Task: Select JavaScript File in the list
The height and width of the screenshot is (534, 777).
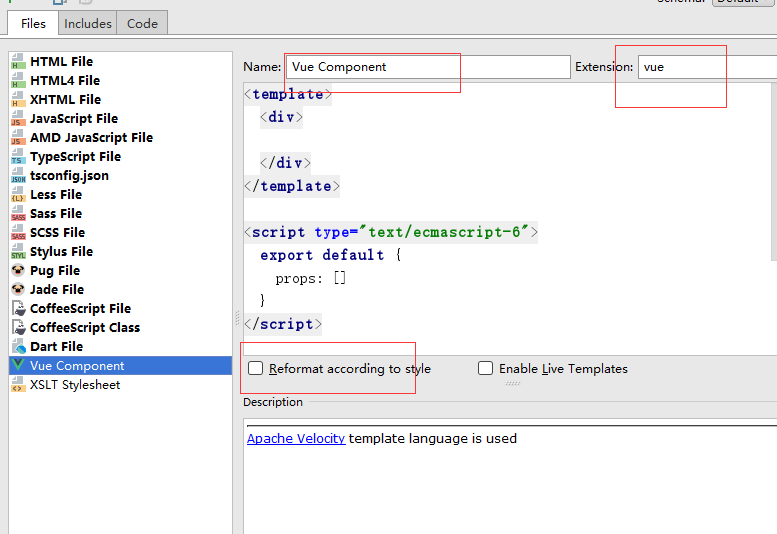Action: coord(74,118)
